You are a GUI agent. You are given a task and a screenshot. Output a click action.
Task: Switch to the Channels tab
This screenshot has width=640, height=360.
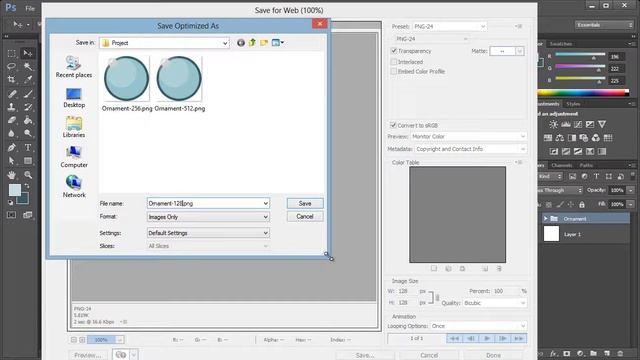tap(562, 165)
